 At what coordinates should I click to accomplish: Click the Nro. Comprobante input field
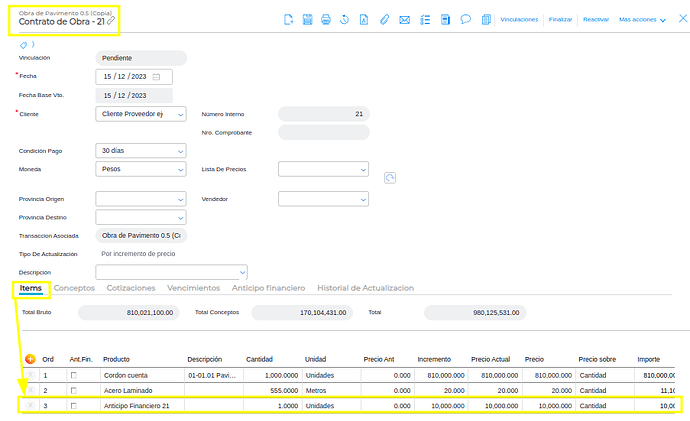coord(323,132)
